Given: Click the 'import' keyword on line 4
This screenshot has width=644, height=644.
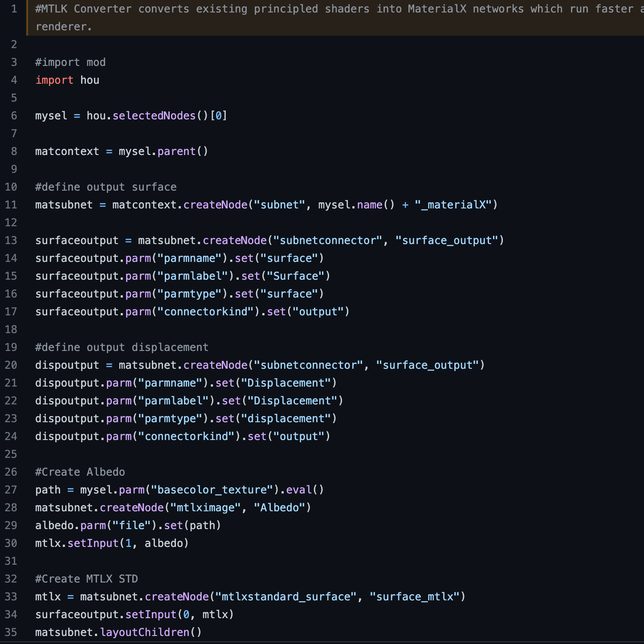Looking at the screenshot, I should [54, 80].
